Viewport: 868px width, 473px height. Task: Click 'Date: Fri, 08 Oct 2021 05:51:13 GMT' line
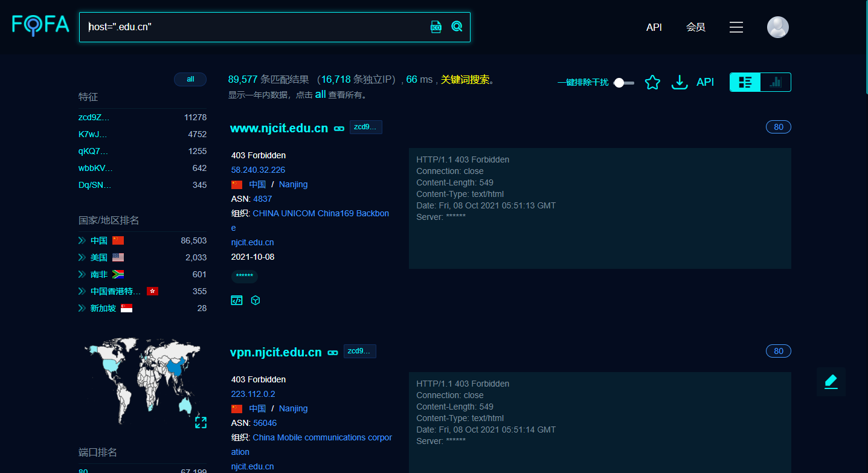pyautogui.click(x=486, y=205)
